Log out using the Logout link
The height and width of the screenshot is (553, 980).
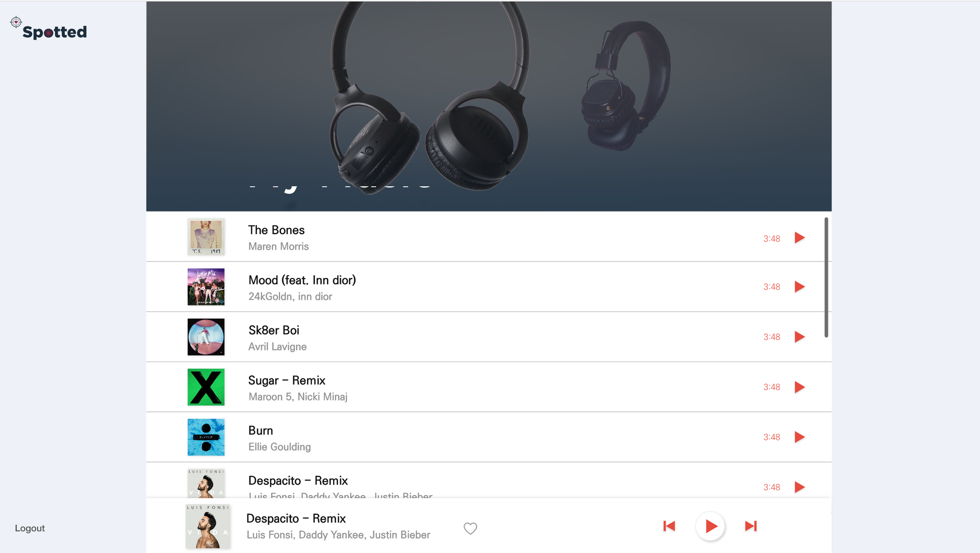pyautogui.click(x=30, y=528)
